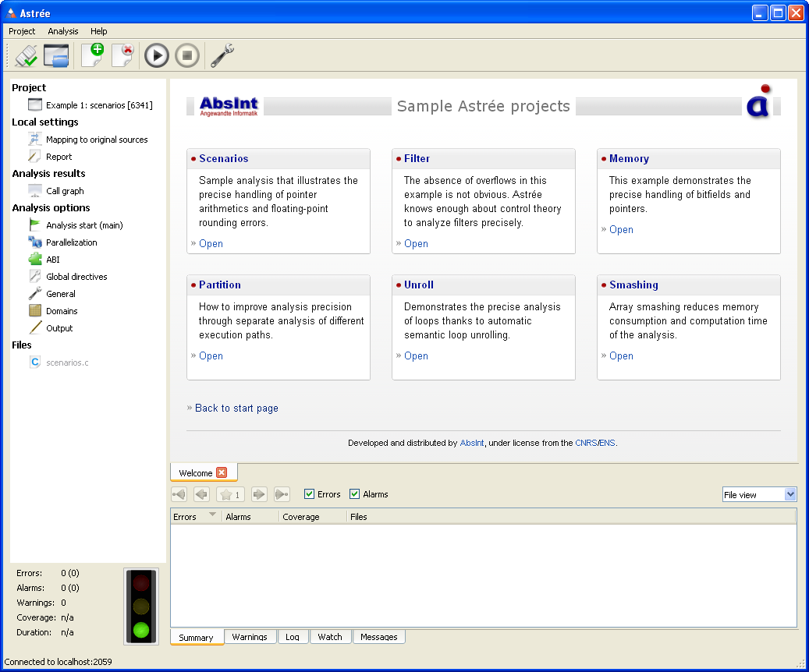Follow the ENS link in footer
The width and height of the screenshot is (809, 672).
(607, 443)
